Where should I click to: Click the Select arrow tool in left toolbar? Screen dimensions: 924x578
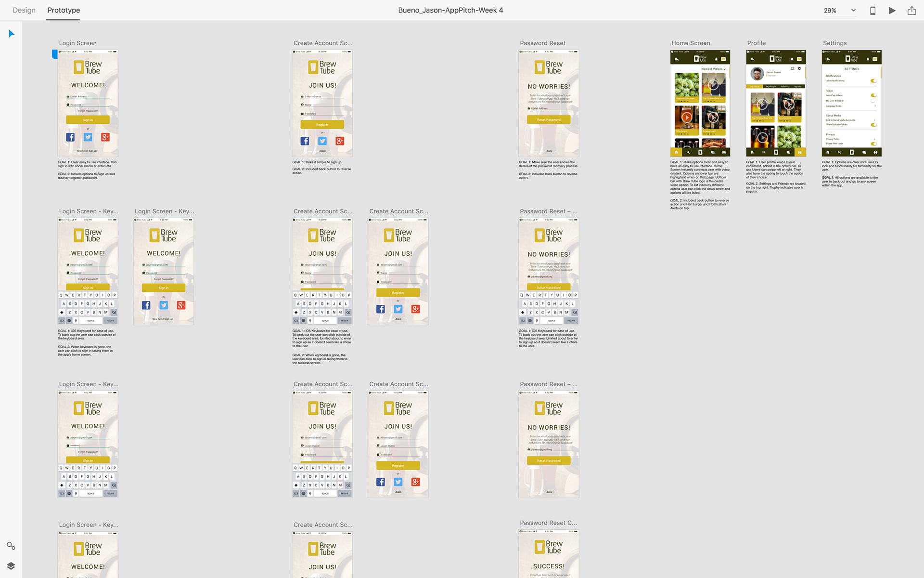[x=12, y=34]
